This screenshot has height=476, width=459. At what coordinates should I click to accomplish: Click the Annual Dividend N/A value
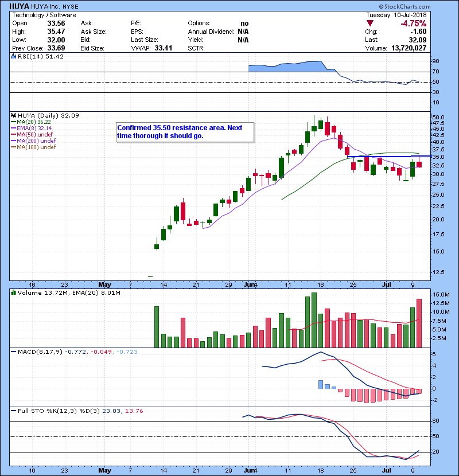pyautogui.click(x=243, y=32)
